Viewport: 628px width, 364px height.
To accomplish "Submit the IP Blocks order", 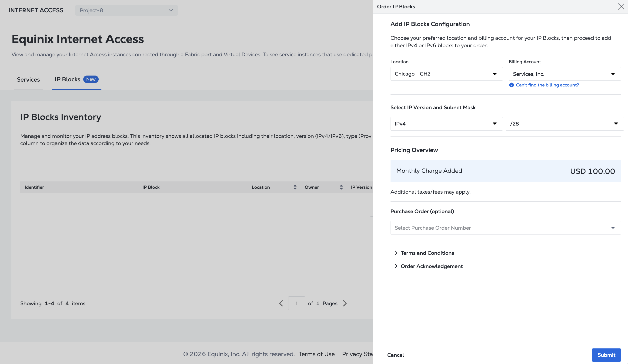I will point(606,355).
